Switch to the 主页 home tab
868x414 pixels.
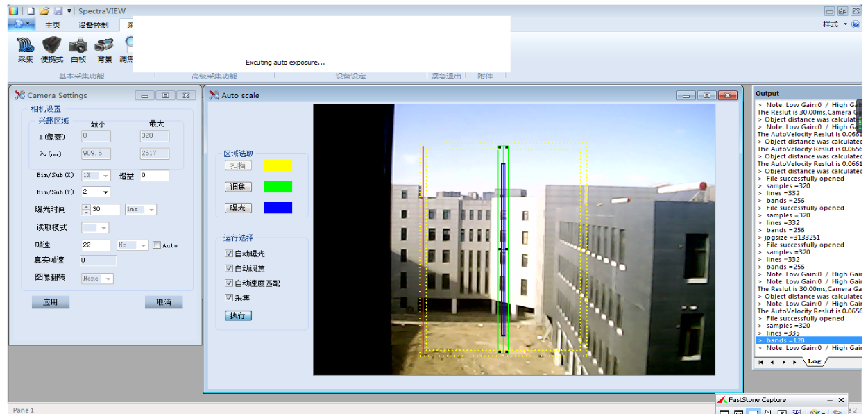point(53,25)
